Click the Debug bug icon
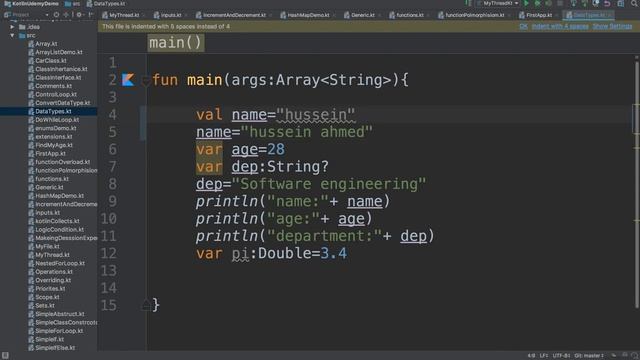Screen dimensions: 640x360 tap(538, 3)
